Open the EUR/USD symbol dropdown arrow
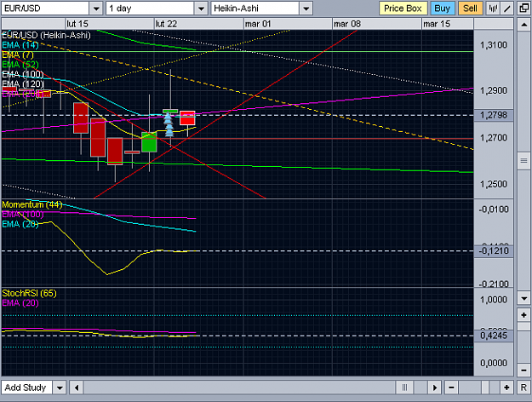This screenshot has width=532, height=402. pos(96,9)
